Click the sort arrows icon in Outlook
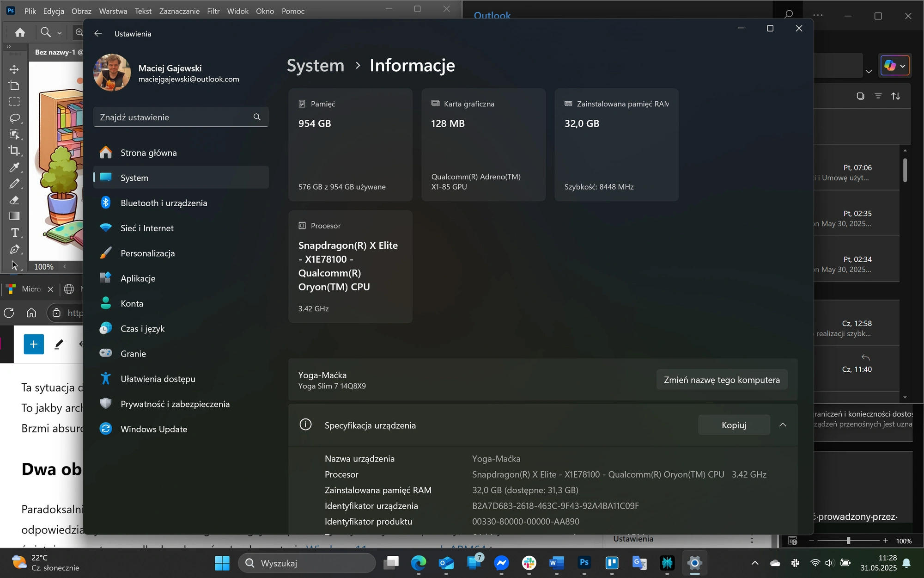924x578 pixels. [896, 96]
